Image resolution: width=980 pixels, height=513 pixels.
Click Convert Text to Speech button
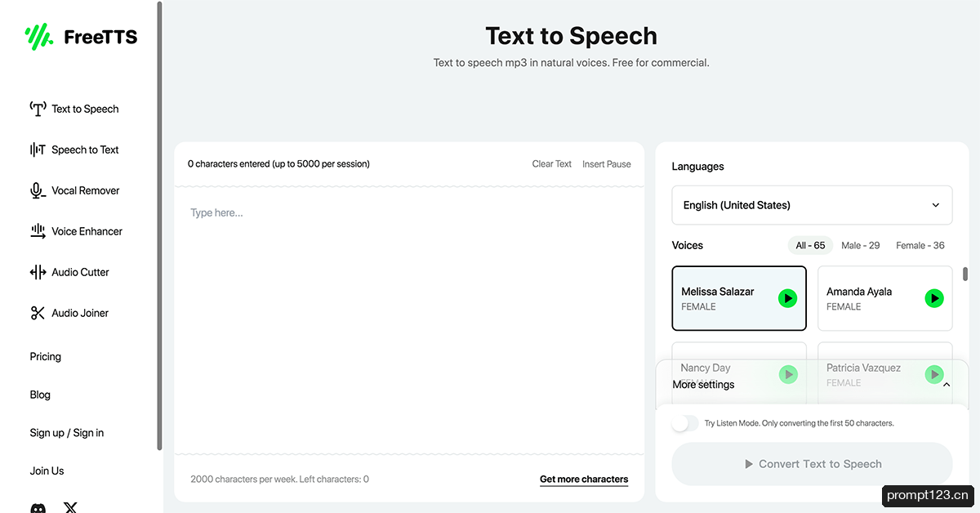tap(812, 464)
